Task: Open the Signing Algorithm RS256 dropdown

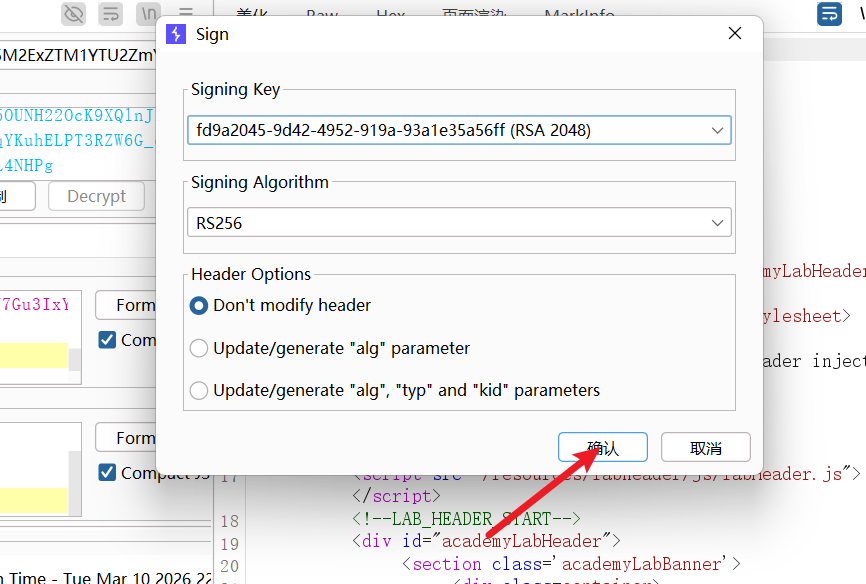Action: point(460,223)
